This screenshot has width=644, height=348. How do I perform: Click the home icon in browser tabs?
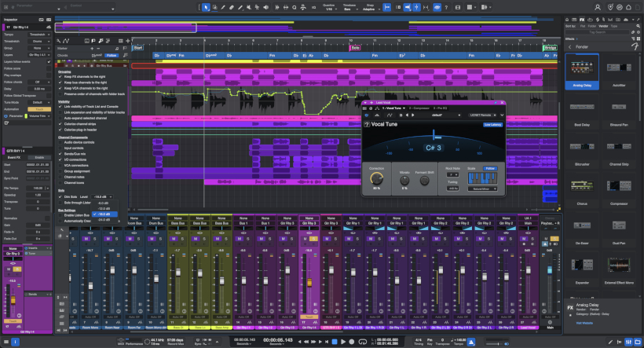566,20
